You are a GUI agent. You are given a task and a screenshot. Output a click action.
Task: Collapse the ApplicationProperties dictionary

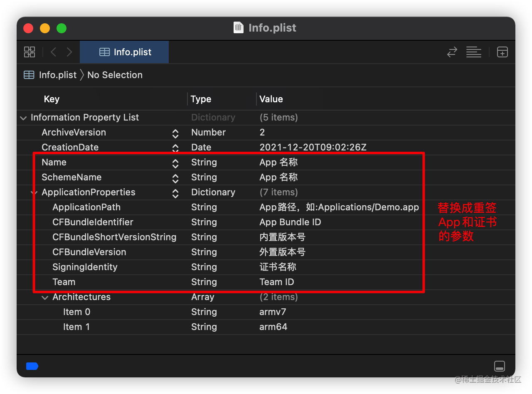pyautogui.click(x=34, y=193)
